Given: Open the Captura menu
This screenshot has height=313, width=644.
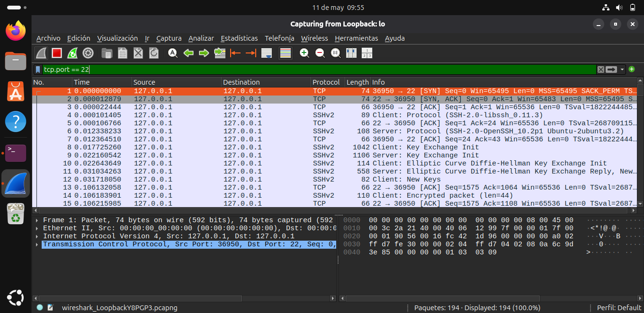Looking at the screenshot, I should click(x=169, y=38).
